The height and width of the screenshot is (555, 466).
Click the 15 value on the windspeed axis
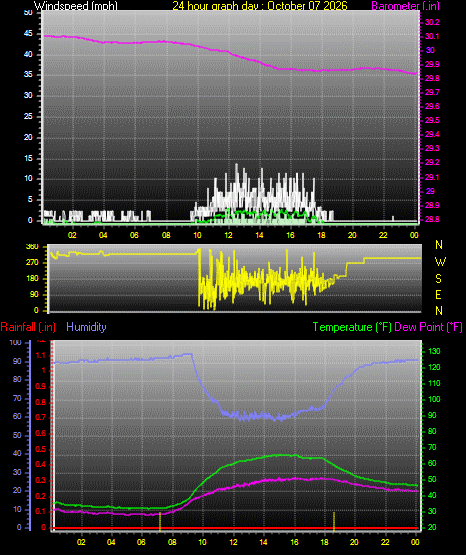[28, 158]
